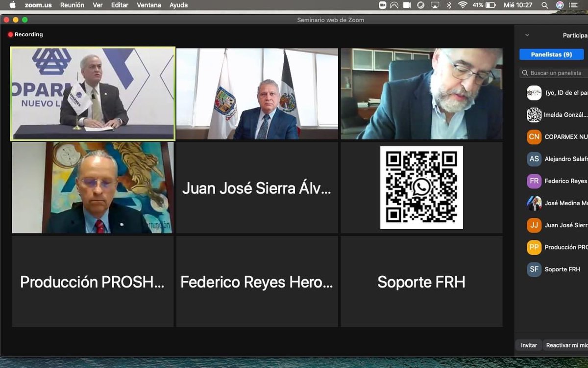Launch Siri from the menu bar

(560, 5)
